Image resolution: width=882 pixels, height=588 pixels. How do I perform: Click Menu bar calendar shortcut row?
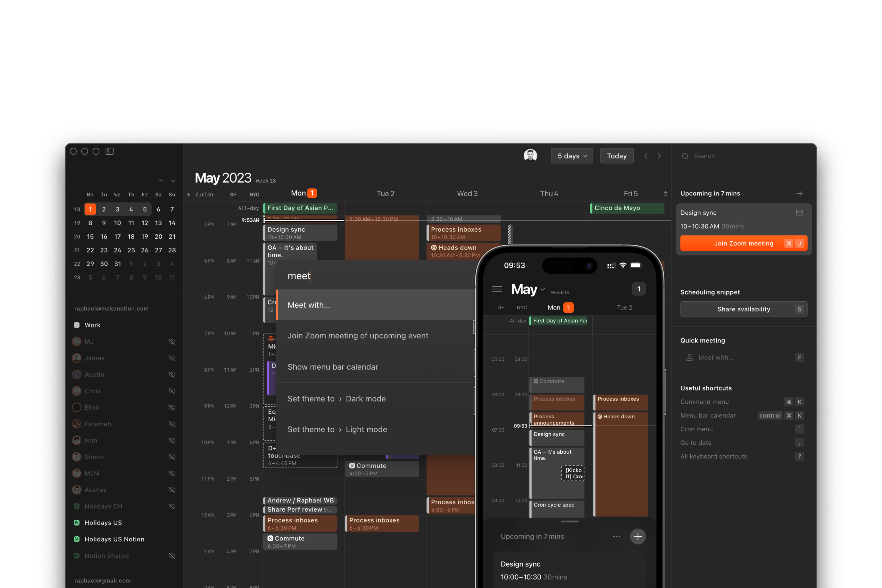click(743, 415)
